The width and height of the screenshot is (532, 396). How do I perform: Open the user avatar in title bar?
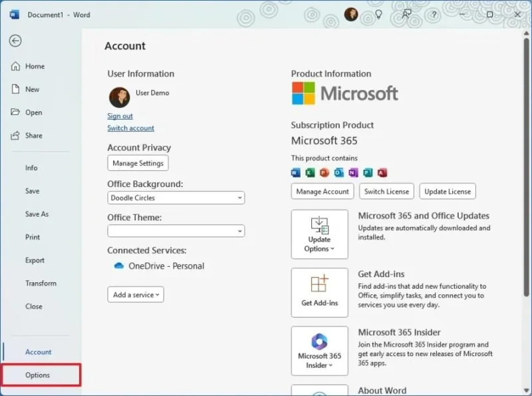pyautogui.click(x=351, y=15)
